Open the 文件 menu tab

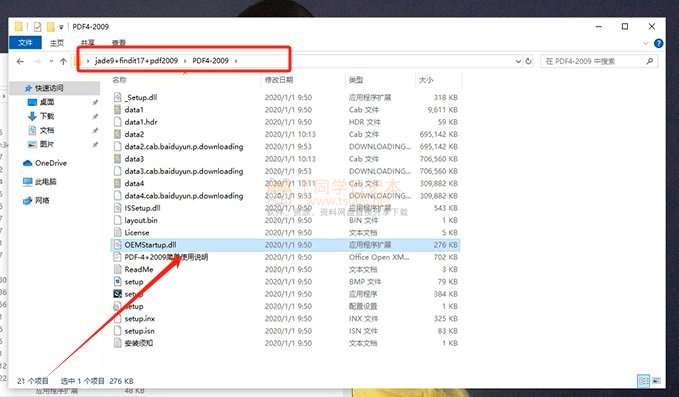(25, 42)
